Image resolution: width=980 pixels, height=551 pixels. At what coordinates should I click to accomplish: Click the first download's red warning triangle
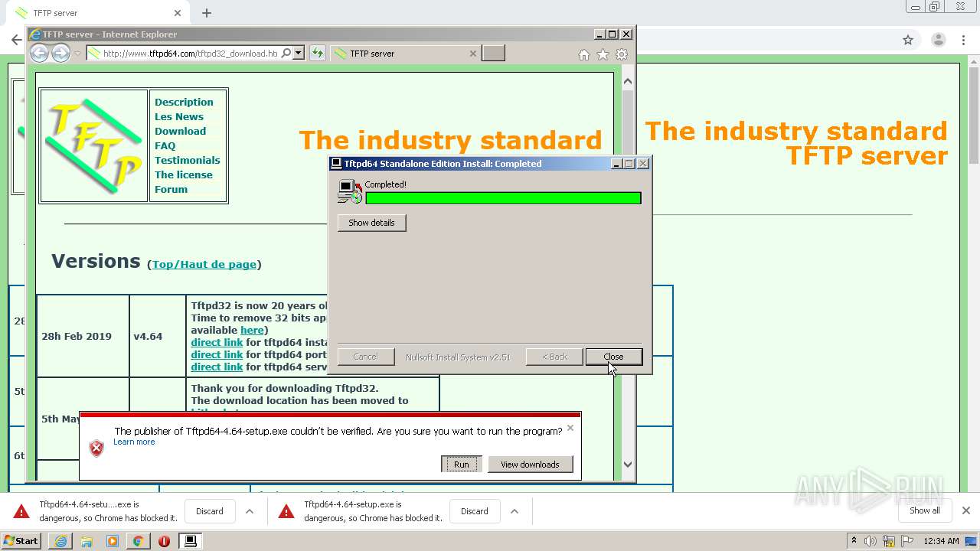coord(21,511)
